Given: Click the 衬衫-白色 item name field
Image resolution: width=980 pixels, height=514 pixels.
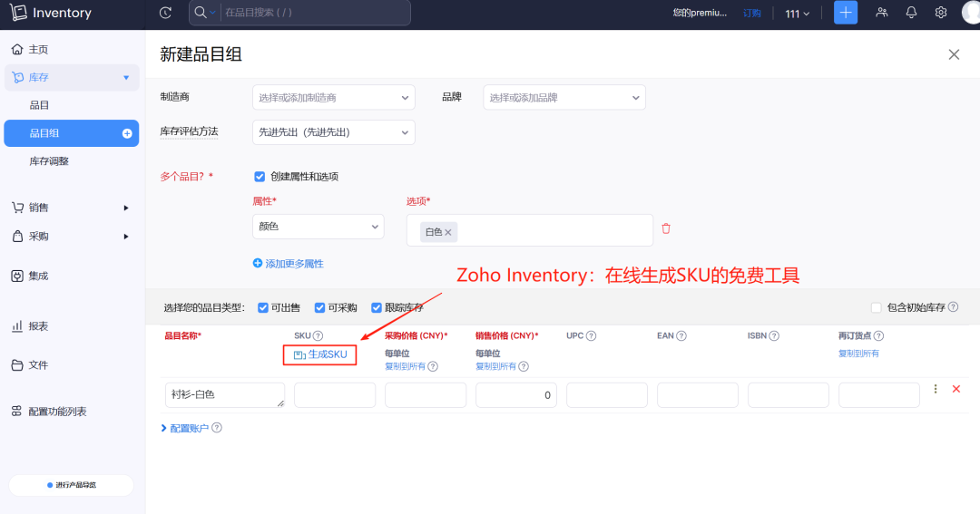Looking at the screenshot, I should pos(225,394).
